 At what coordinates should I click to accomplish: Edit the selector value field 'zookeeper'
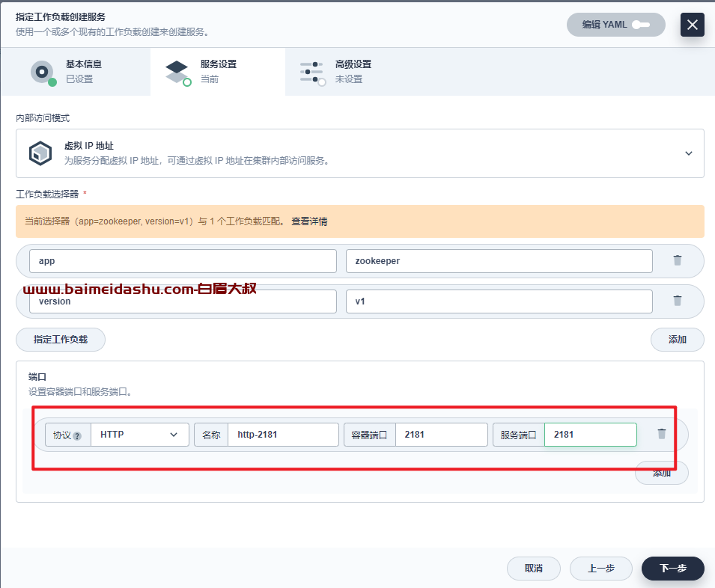(499, 261)
